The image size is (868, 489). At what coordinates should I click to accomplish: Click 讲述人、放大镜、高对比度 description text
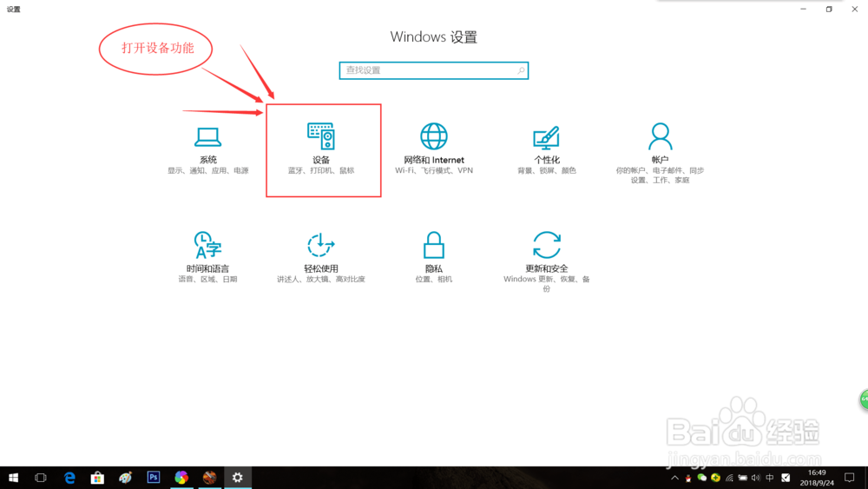(321, 279)
